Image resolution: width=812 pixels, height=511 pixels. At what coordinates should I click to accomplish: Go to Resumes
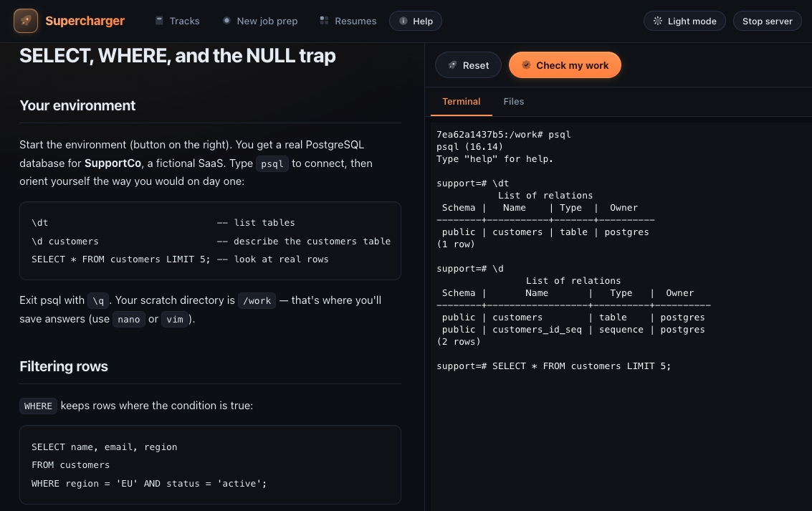(348, 21)
